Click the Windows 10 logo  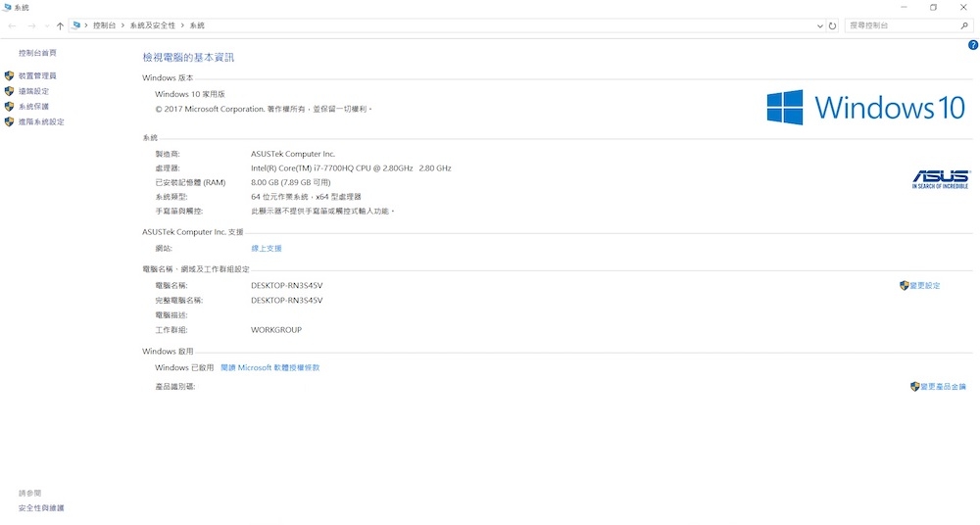click(865, 108)
